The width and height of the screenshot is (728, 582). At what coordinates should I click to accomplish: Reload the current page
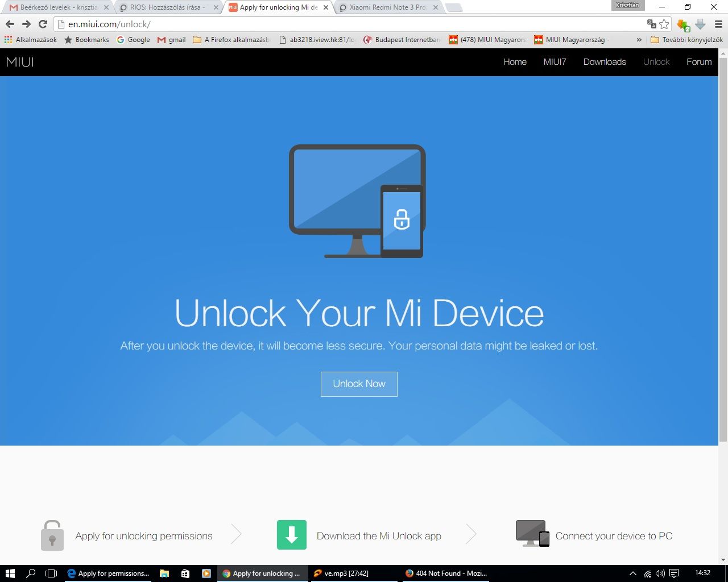(x=43, y=24)
